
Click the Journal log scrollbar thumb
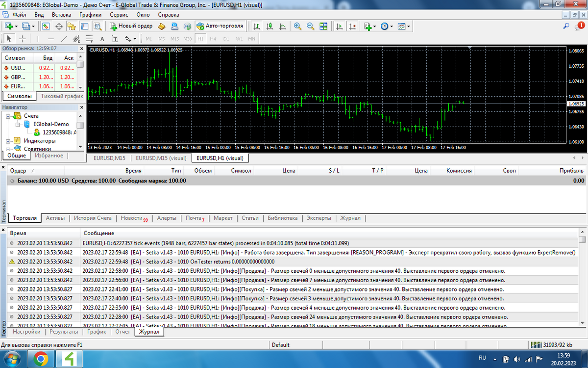click(582, 240)
